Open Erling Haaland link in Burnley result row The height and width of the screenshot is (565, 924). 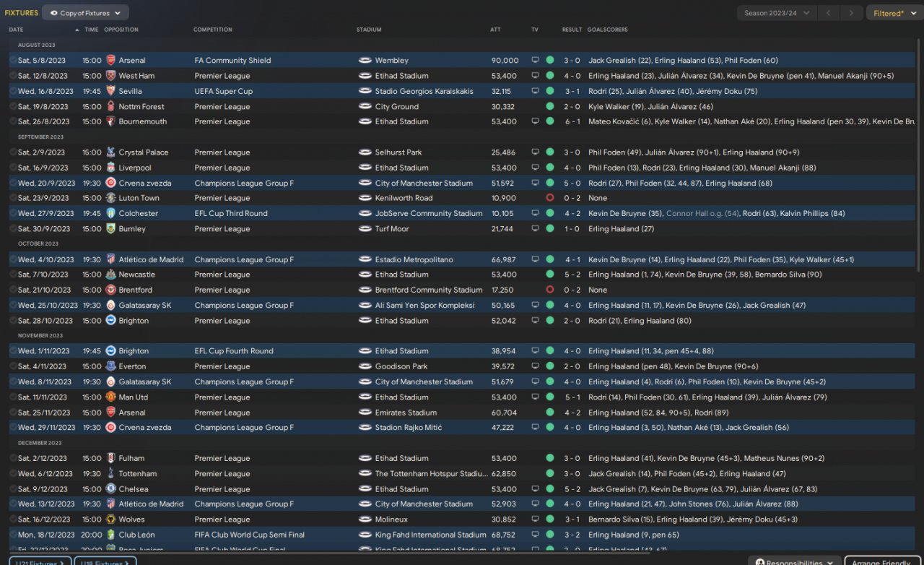point(614,229)
